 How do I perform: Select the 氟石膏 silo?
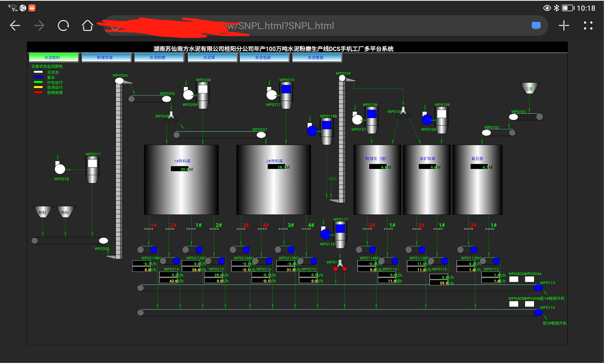pos(477,180)
